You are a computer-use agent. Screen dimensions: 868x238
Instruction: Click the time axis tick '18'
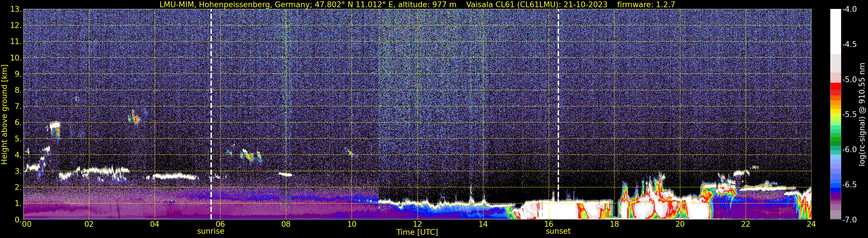[x=614, y=224]
